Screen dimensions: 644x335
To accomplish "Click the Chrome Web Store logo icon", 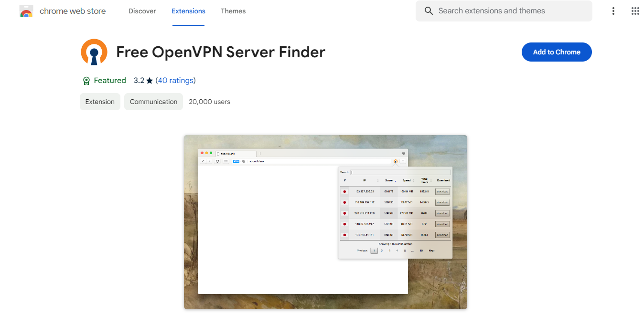I will click(26, 11).
